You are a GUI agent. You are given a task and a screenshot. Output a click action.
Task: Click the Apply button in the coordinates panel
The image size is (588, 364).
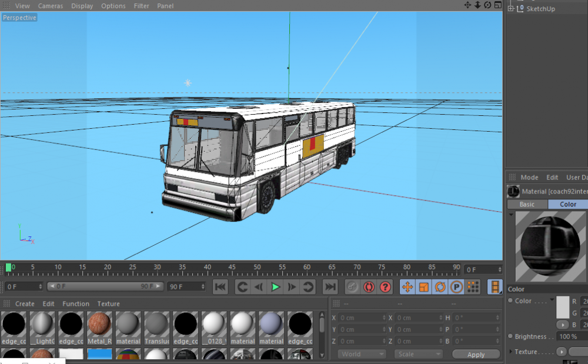pyautogui.click(x=476, y=353)
